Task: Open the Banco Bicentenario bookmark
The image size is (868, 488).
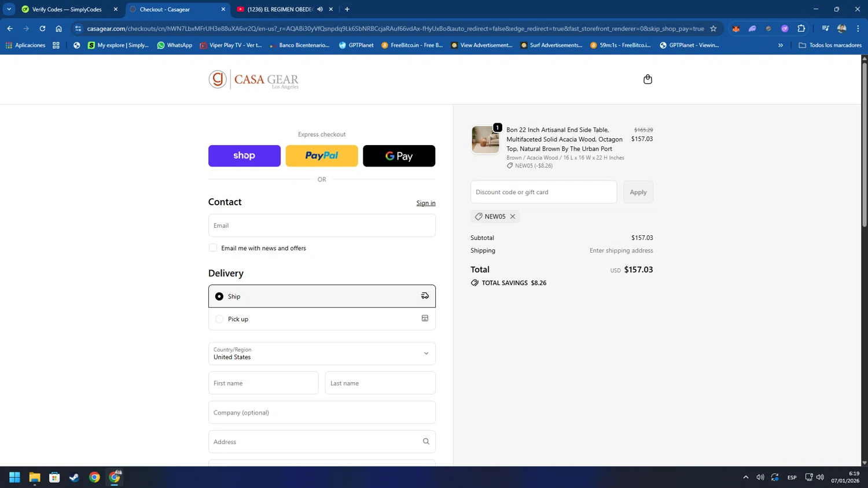Action: coord(299,45)
